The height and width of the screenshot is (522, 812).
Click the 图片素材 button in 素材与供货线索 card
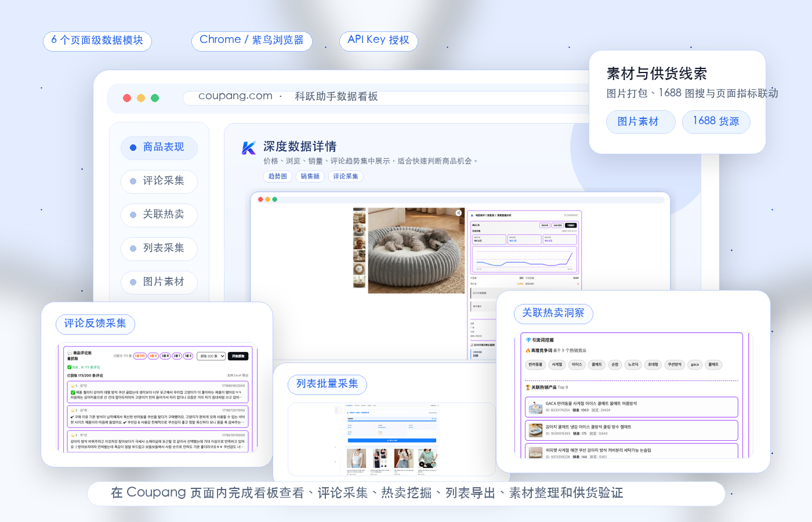pyautogui.click(x=641, y=122)
